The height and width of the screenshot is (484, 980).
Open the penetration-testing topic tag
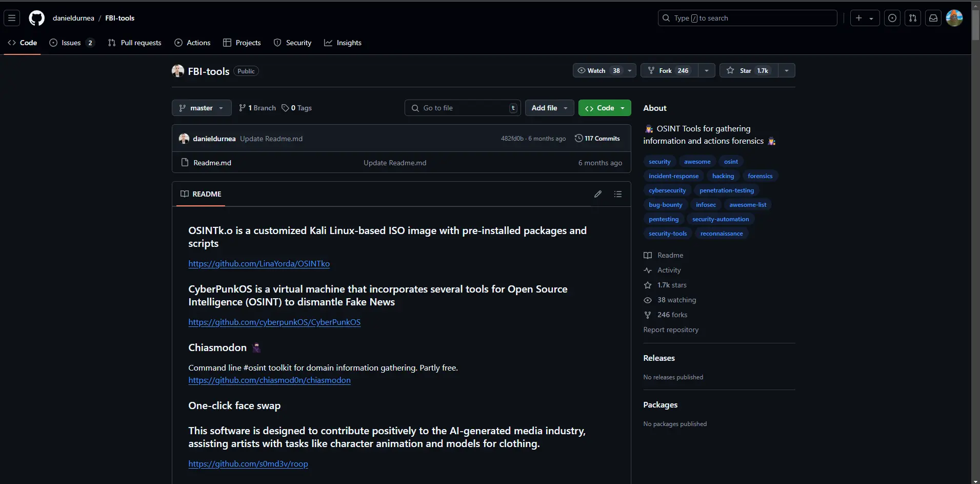[727, 190]
